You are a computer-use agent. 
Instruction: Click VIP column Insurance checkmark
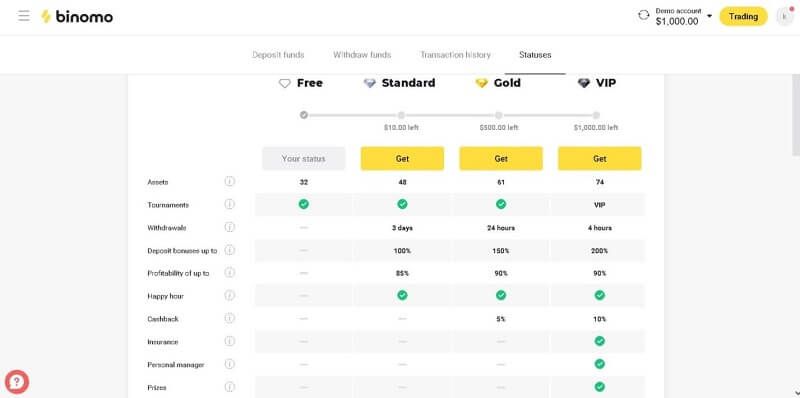[x=599, y=341]
